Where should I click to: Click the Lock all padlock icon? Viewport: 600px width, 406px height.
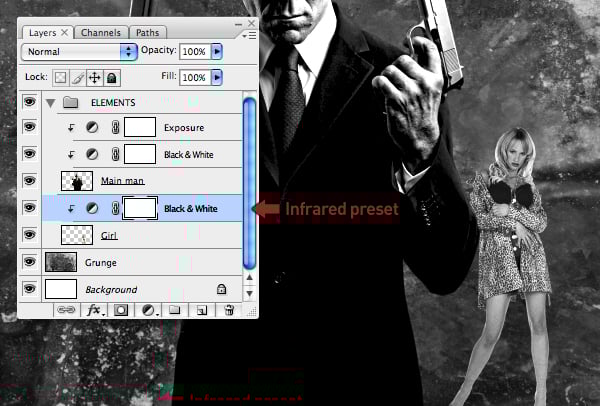click(x=111, y=78)
